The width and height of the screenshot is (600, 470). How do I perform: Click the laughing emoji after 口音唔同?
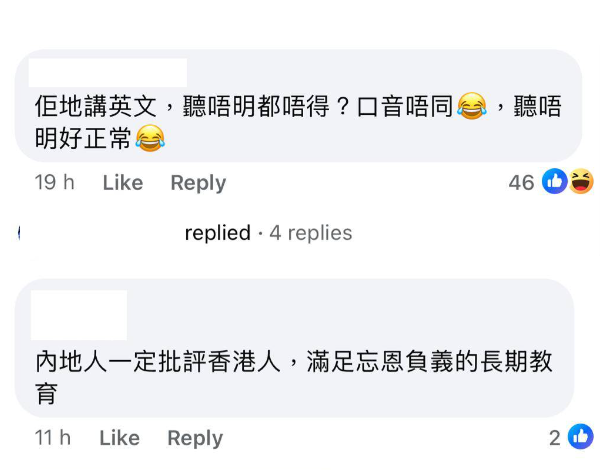tap(471, 106)
